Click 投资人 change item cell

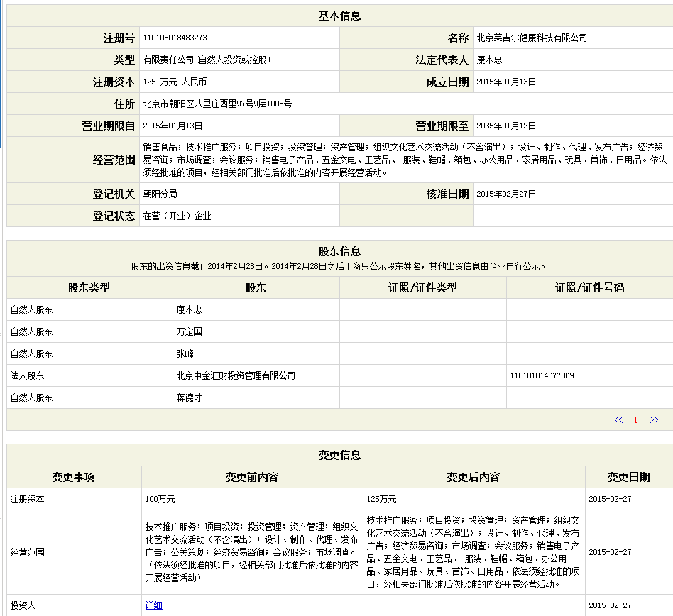[x=74, y=605]
